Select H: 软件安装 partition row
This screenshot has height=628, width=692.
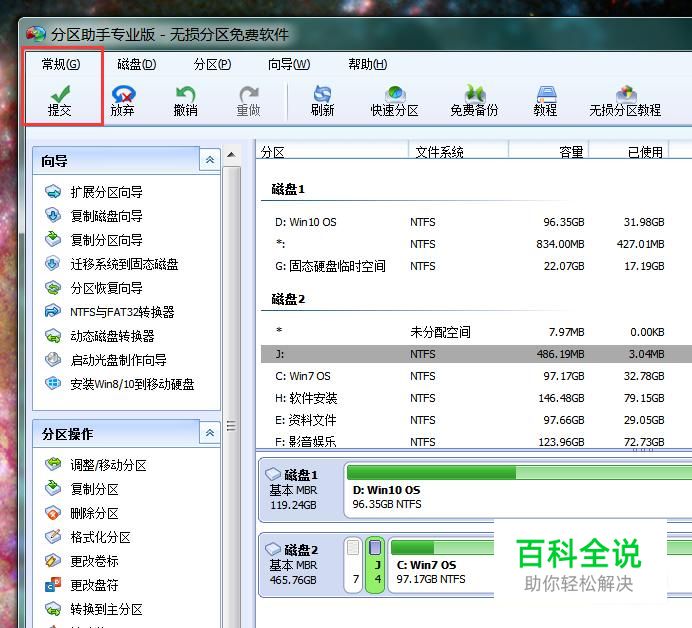[476, 398]
